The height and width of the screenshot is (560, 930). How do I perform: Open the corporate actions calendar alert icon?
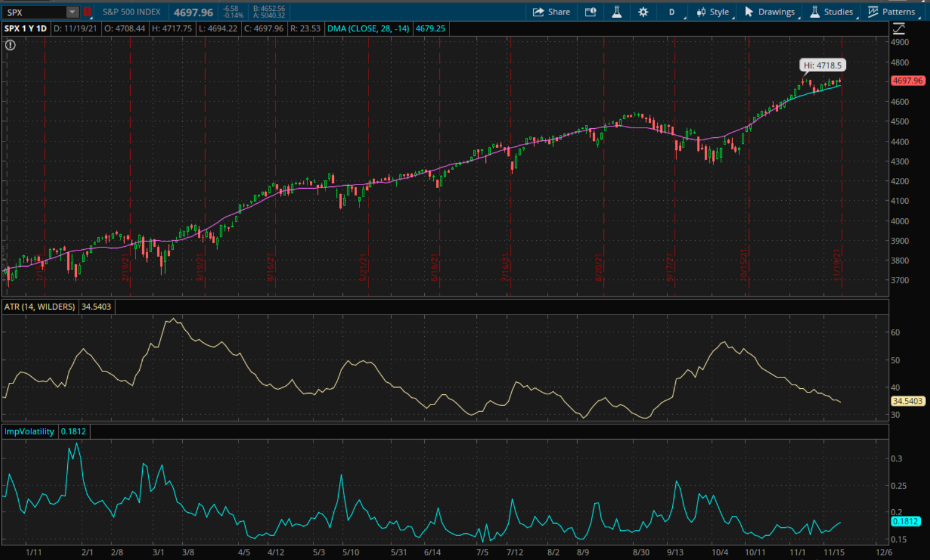point(591,11)
